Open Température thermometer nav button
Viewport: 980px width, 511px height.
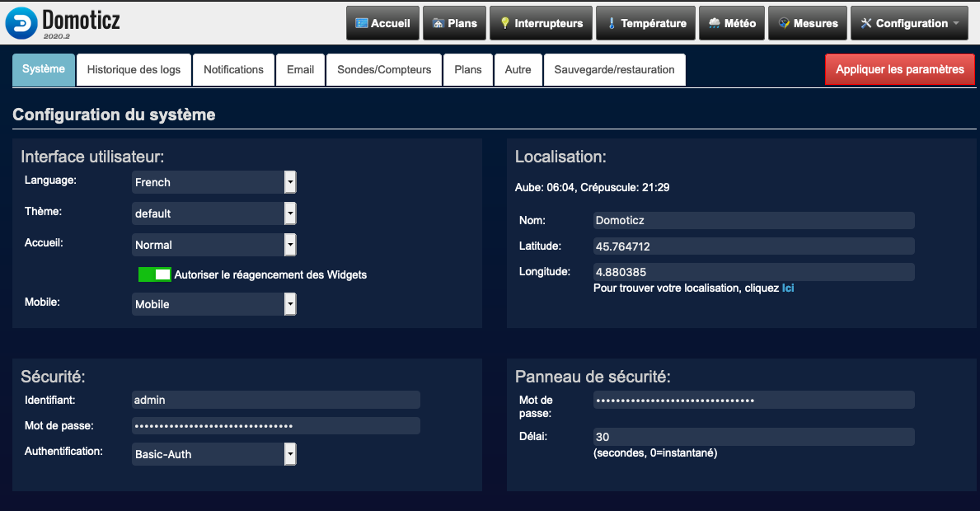tap(645, 23)
